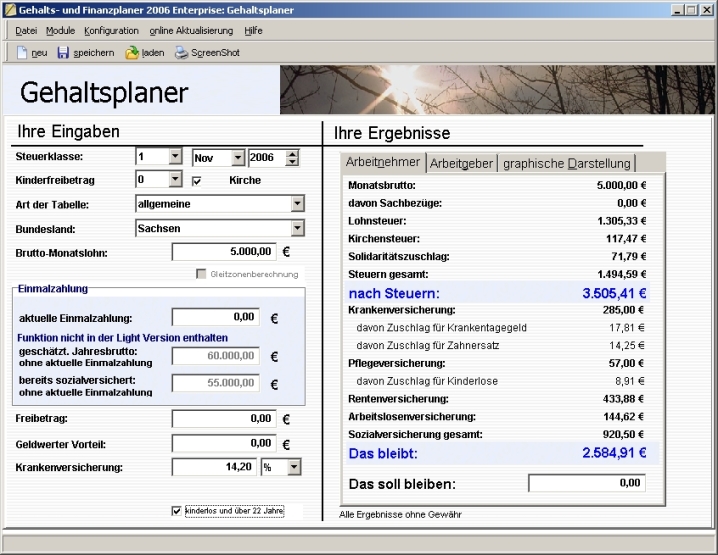Switch to the graphische Darstellung tab
The width and height of the screenshot is (718, 555).
566,163
